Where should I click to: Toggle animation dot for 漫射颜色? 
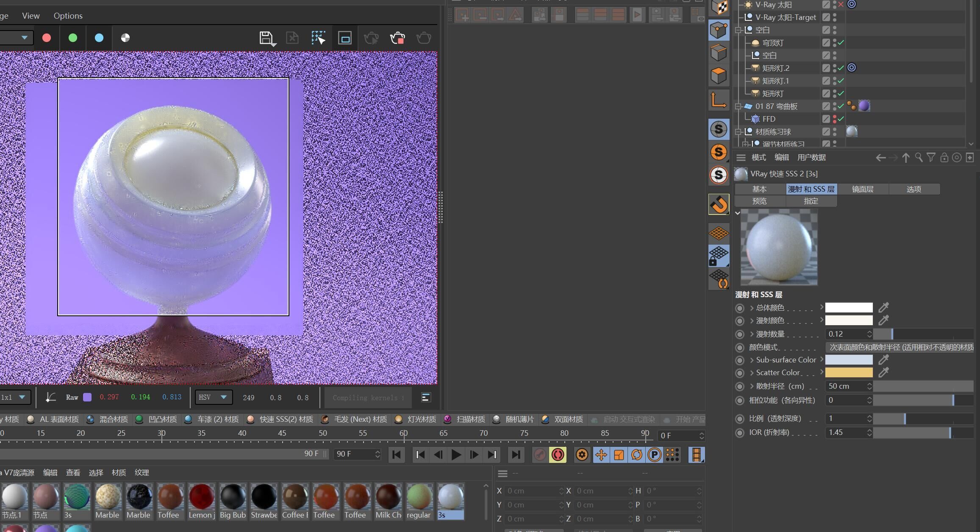pyautogui.click(x=740, y=321)
